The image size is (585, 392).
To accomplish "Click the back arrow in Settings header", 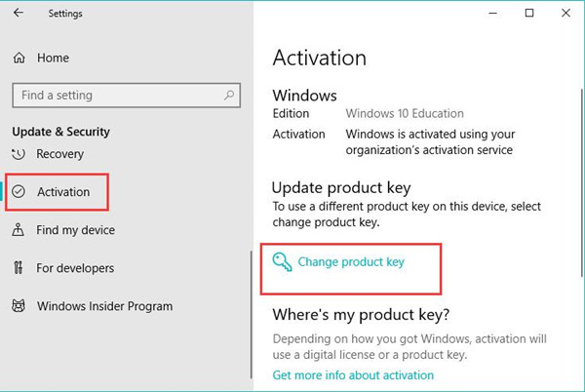I will pyautogui.click(x=18, y=13).
